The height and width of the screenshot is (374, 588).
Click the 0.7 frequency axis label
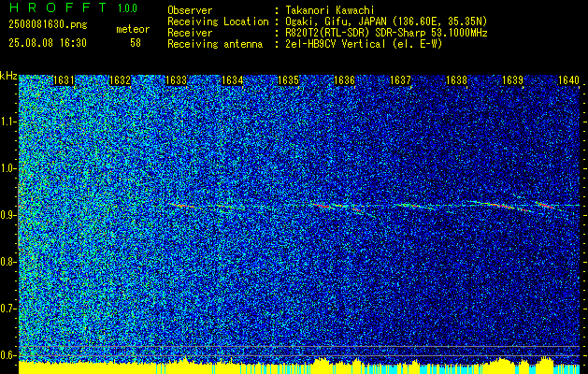click(7, 309)
